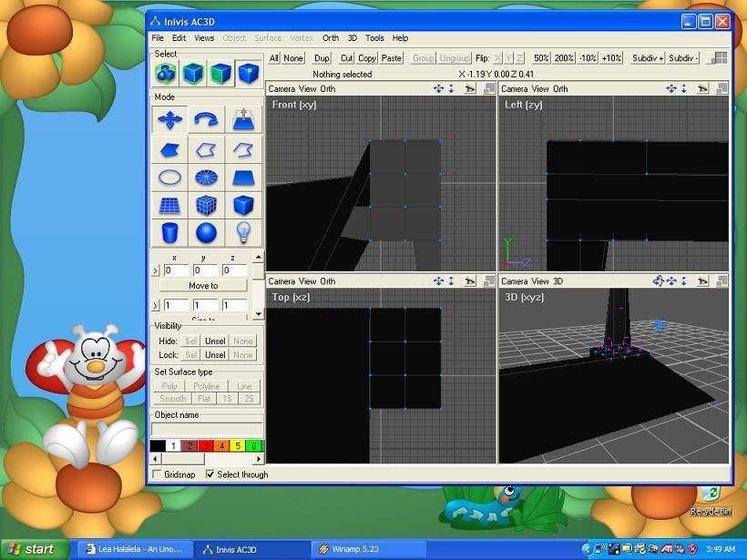Click the Subdiv + button
The height and width of the screenshot is (560, 747).
tap(648, 58)
